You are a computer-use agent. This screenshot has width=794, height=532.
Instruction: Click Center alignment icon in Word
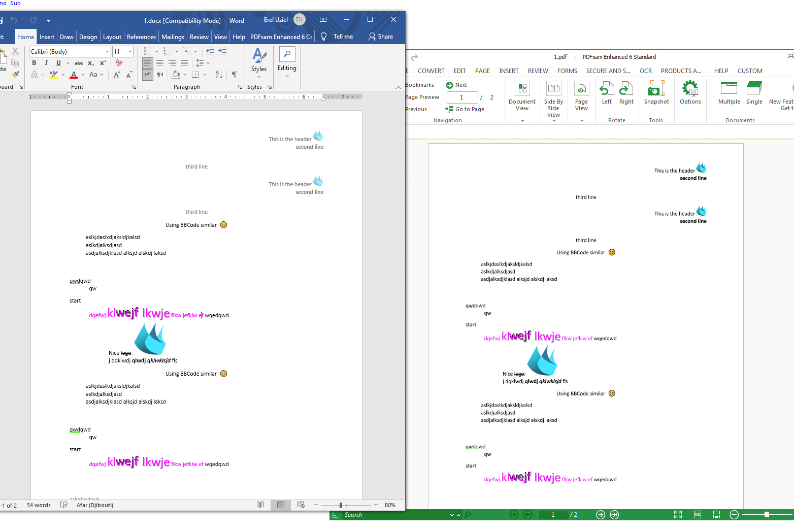160,63
